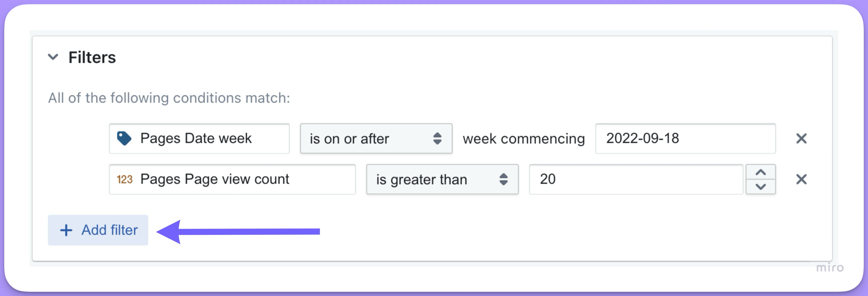Select the Pages Page view count field box
Image resolution: width=868 pixels, height=296 pixels.
[232, 179]
